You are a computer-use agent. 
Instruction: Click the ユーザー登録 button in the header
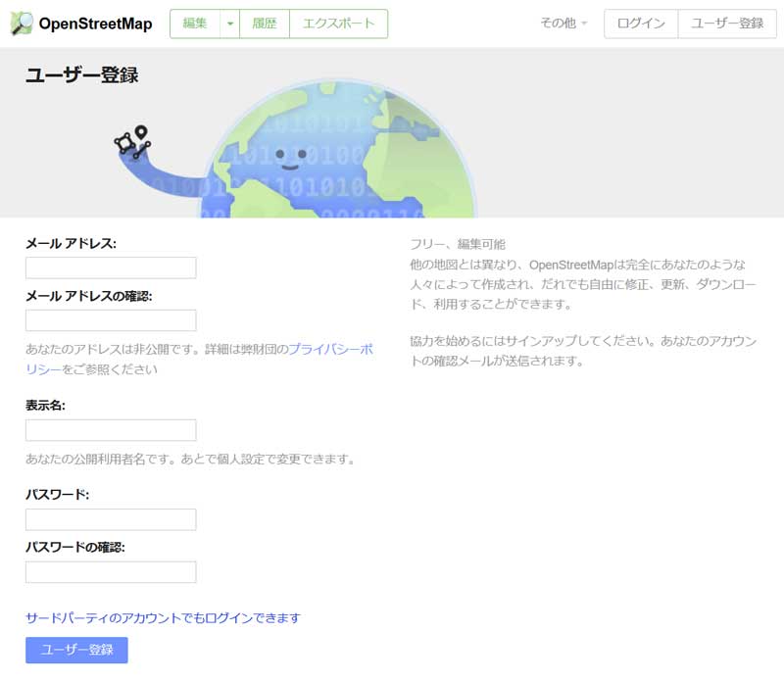point(730,23)
